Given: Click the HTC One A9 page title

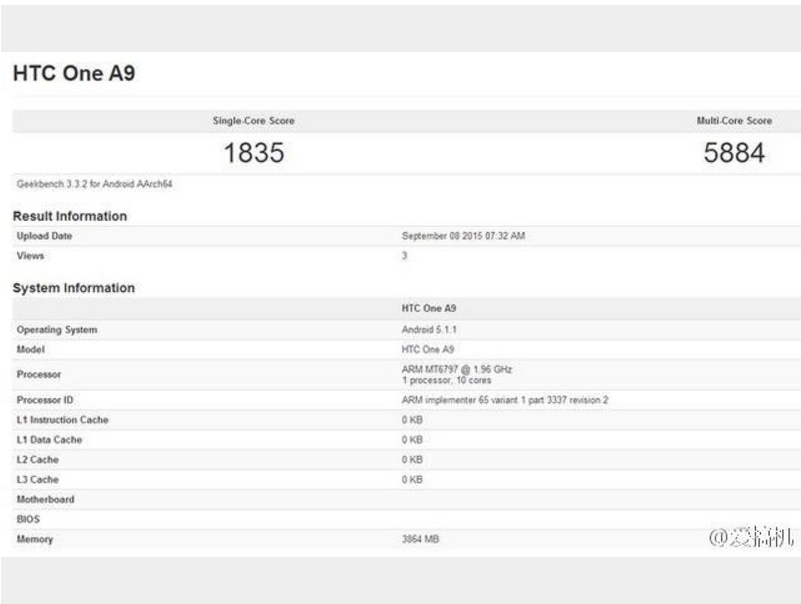Looking at the screenshot, I should tap(73, 75).
